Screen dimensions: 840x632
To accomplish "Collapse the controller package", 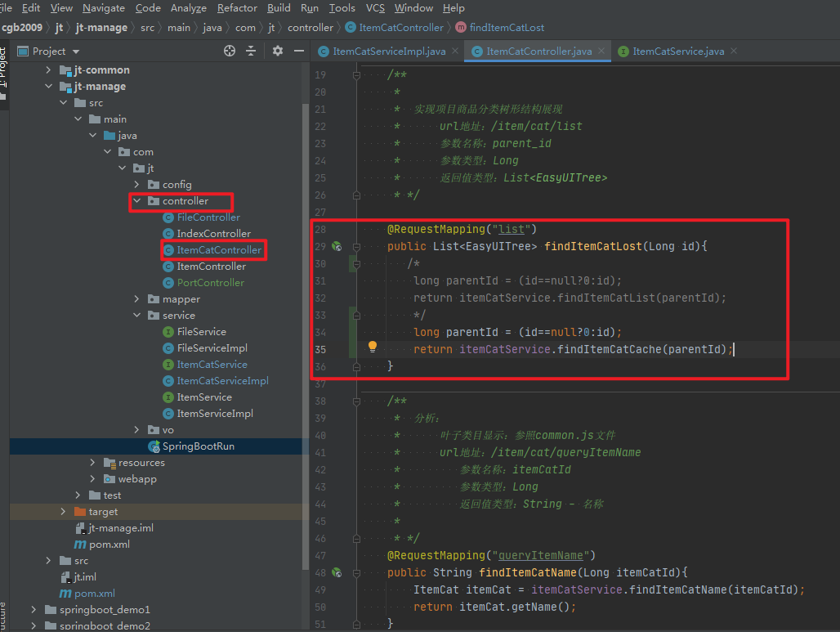I will coord(137,200).
